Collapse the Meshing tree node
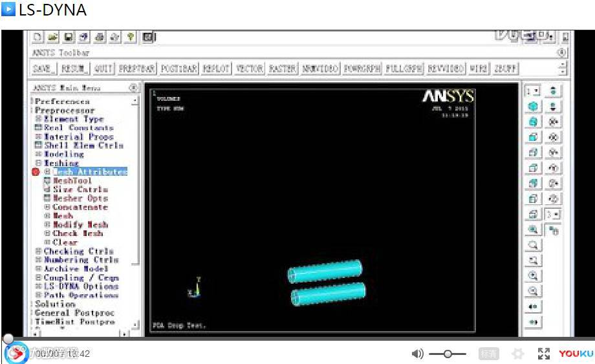 click(x=38, y=163)
